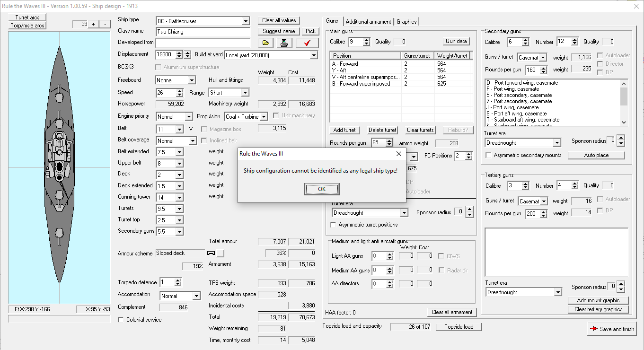Open the Build at yard dropdown

click(314, 55)
